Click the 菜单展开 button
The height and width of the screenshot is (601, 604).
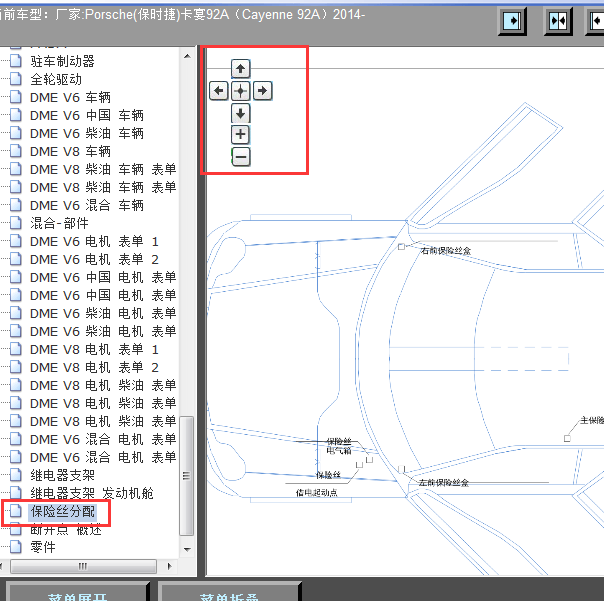click(x=77, y=593)
